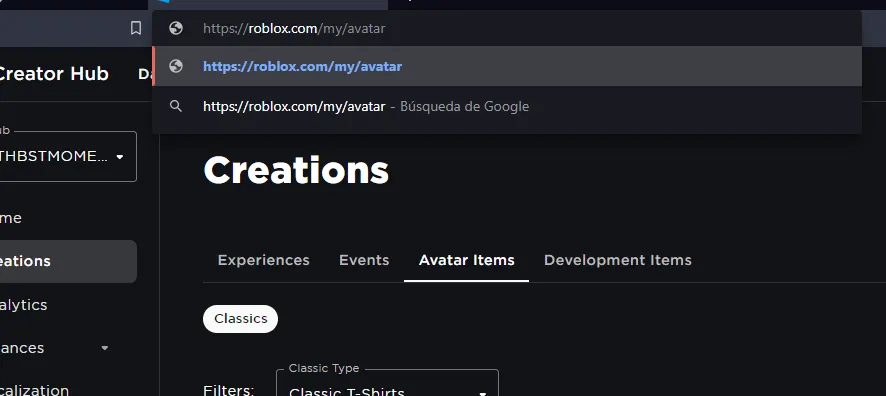886x396 pixels.
Task: Select the Avatar Items tab
Action: pos(466,260)
